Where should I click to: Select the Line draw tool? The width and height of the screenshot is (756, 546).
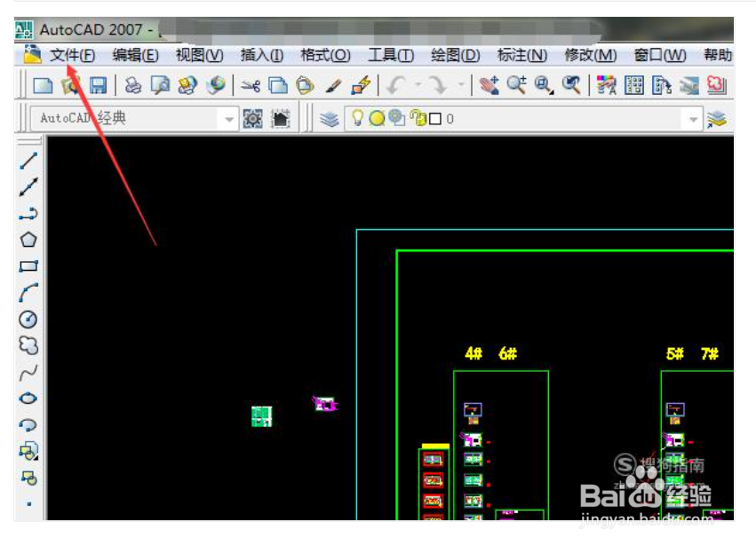(28, 161)
